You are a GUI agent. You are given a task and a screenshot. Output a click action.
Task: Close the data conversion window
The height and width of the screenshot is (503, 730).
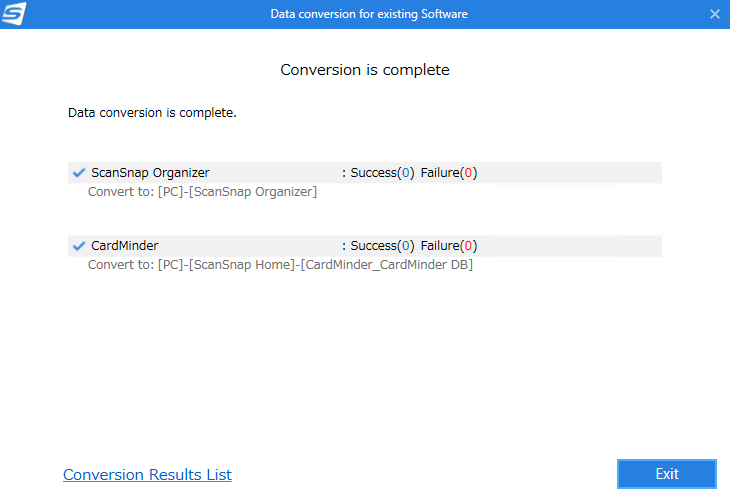[714, 14]
